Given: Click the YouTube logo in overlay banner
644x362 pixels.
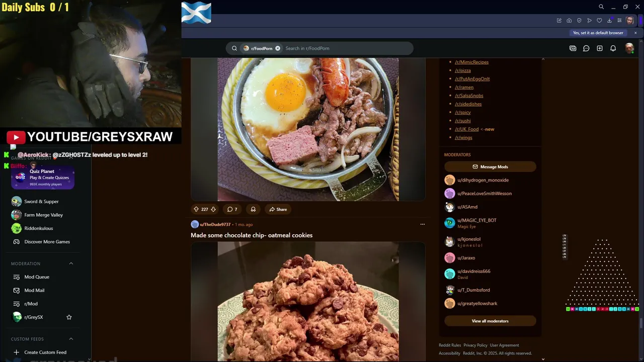Looking at the screenshot, I should [x=16, y=137].
